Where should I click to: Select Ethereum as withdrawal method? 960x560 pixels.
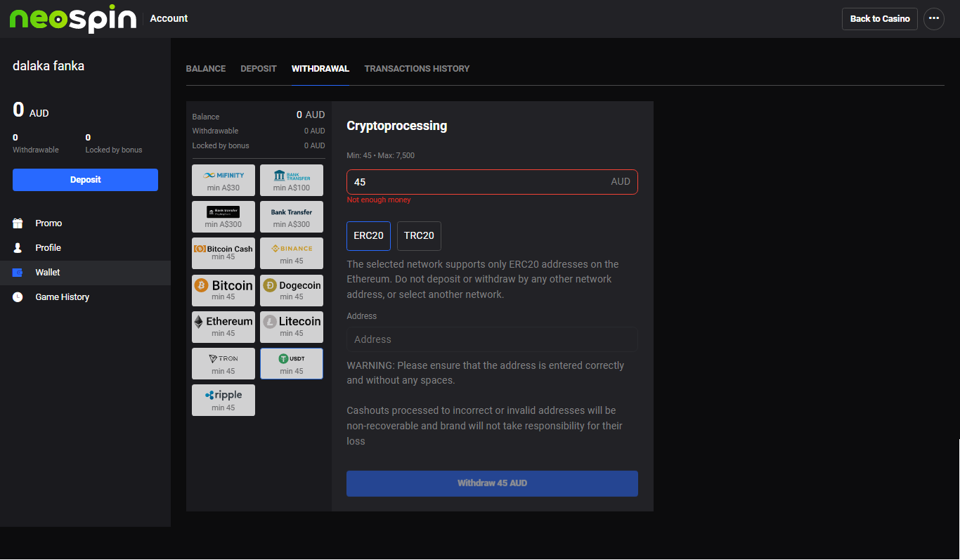pyautogui.click(x=223, y=327)
